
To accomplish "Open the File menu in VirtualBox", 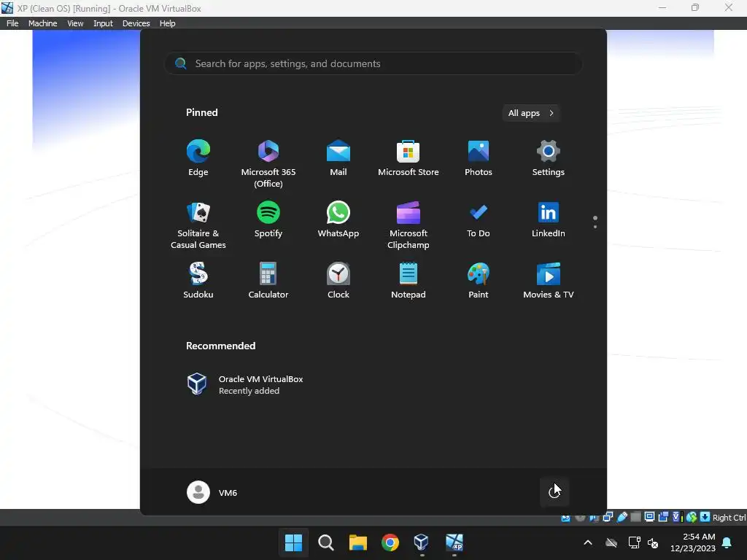I will (x=12, y=23).
